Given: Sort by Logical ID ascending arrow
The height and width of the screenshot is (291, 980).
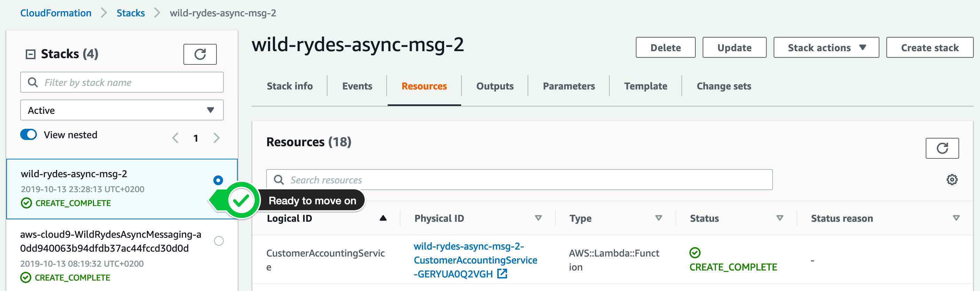Looking at the screenshot, I should coord(383,218).
